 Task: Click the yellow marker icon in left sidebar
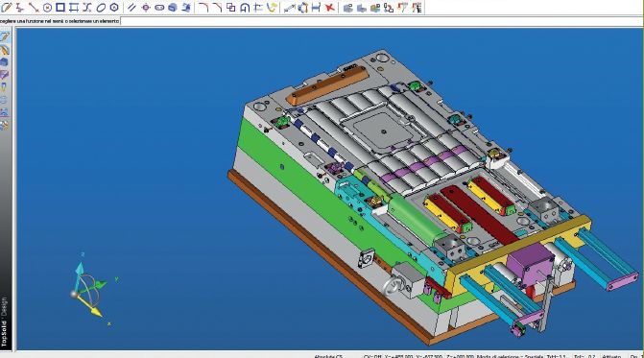[5, 87]
